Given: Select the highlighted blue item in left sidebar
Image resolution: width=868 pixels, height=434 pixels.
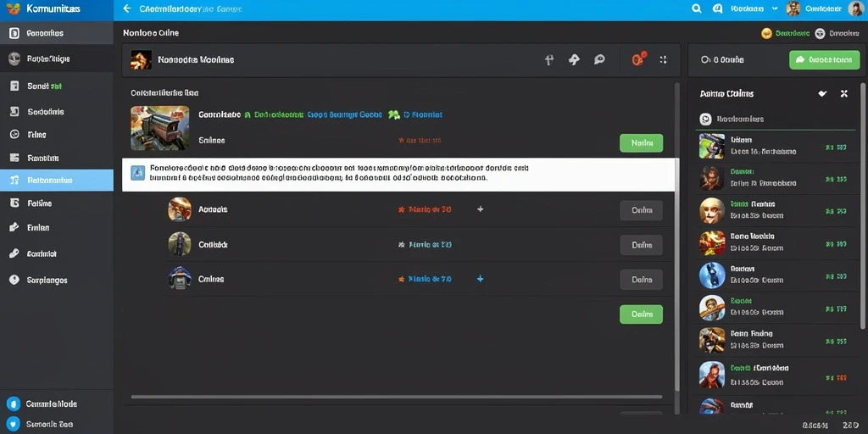Looking at the screenshot, I should tap(57, 180).
